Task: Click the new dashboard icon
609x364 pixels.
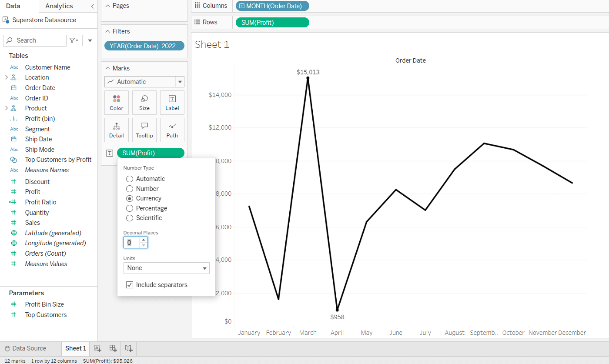Action: (113, 348)
